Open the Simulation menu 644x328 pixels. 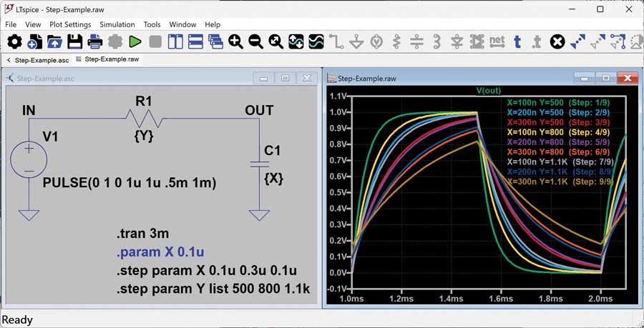point(117,24)
